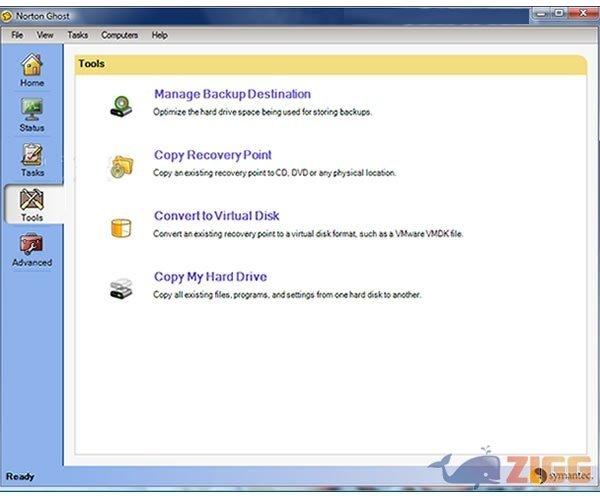Open the Computers menu
600x500 pixels.
pos(120,35)
